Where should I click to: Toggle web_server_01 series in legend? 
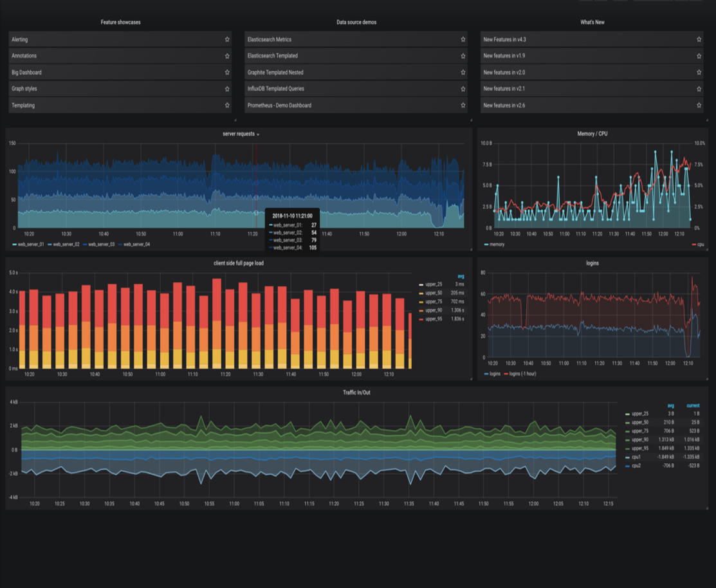click(x=31, y=244)
